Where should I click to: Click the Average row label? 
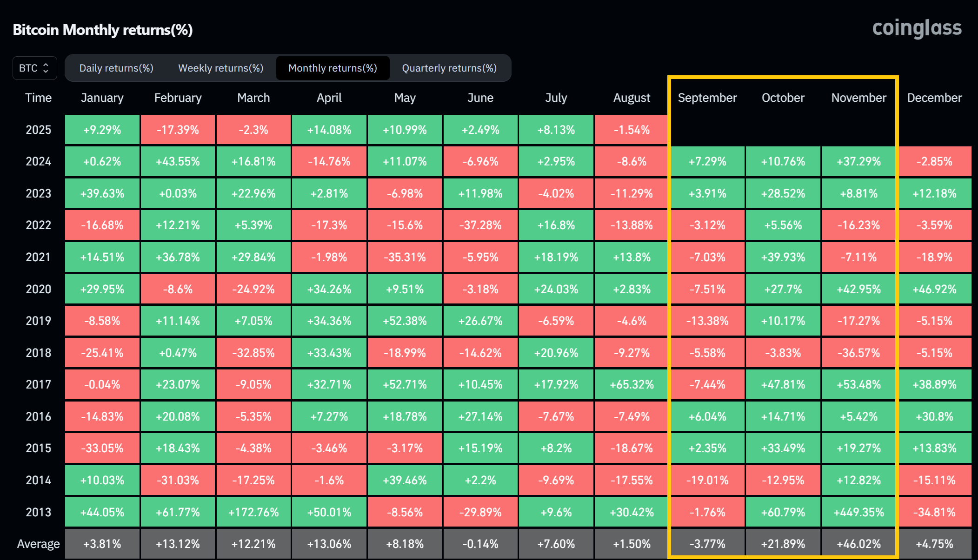tap(38, 544)
